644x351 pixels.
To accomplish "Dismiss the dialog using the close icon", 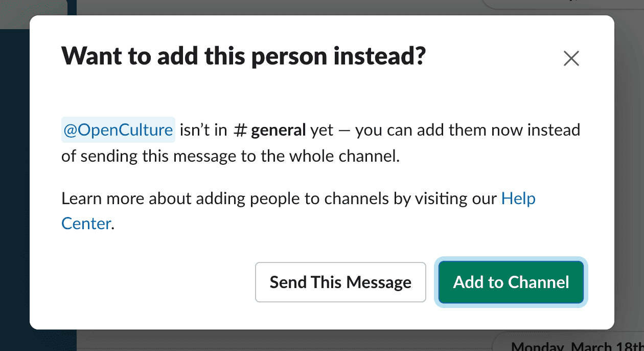I will click(571, 58).
